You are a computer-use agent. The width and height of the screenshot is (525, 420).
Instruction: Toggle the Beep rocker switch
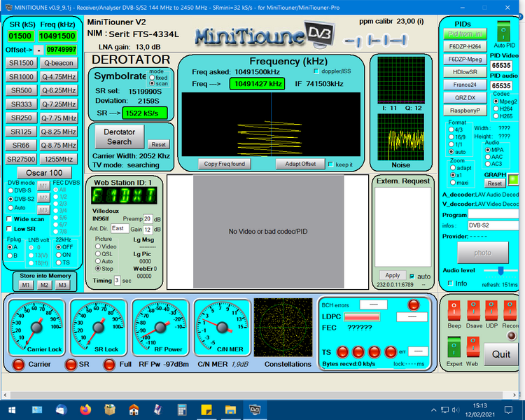[x=454, y=311]
